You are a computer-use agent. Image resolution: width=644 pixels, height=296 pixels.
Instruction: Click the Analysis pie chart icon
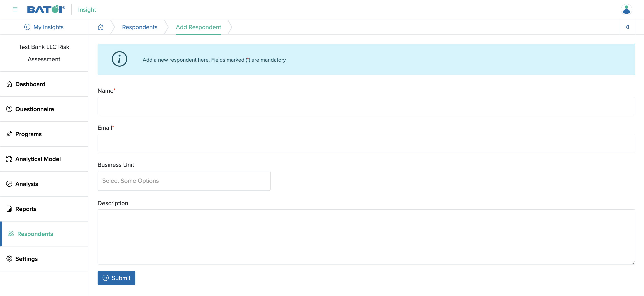click(x=9, y=184)
